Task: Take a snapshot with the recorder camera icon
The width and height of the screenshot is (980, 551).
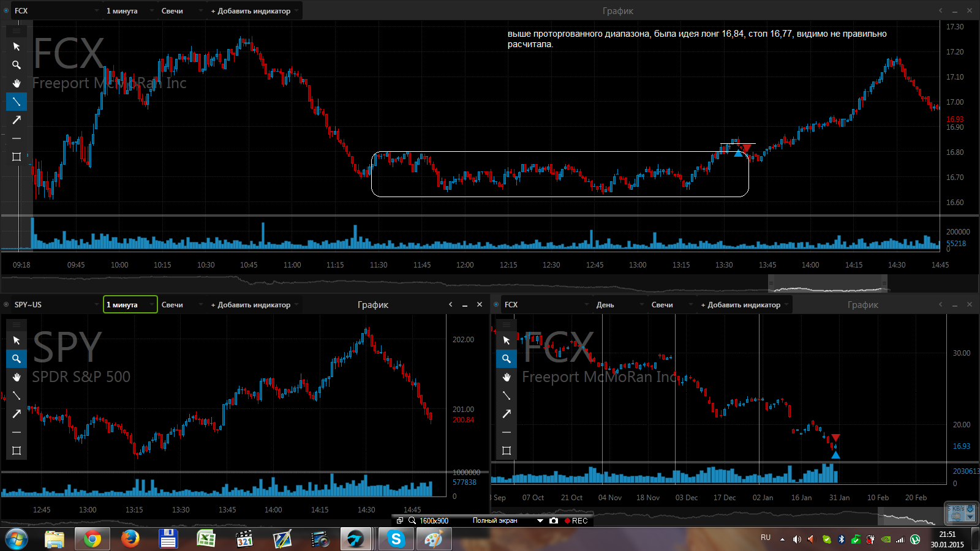Action: tap(554, 520)
